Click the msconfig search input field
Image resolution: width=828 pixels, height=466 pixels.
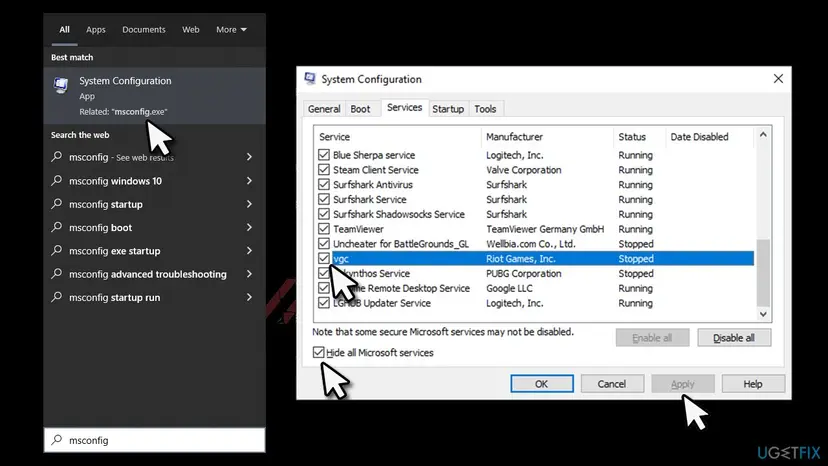(x=154, y=440)
